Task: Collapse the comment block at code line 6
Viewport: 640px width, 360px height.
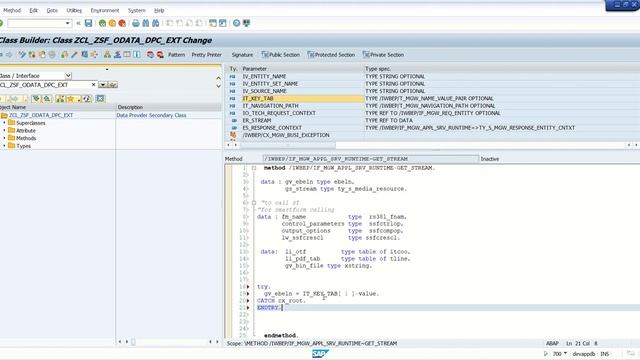Action: tap(253, 203)
